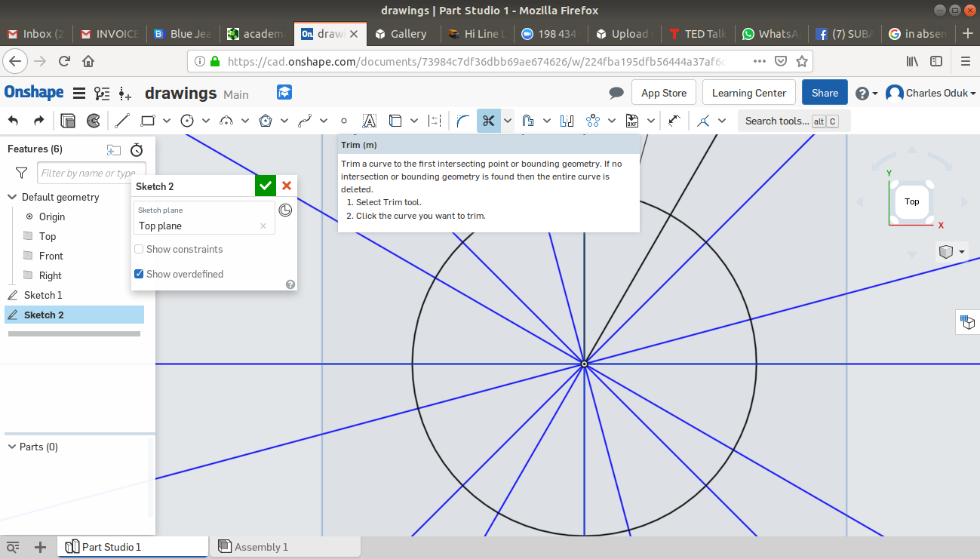Cancel Sketch 2 with the red X
Viewport: 980px width, 559px height.
tap(287, 186)
